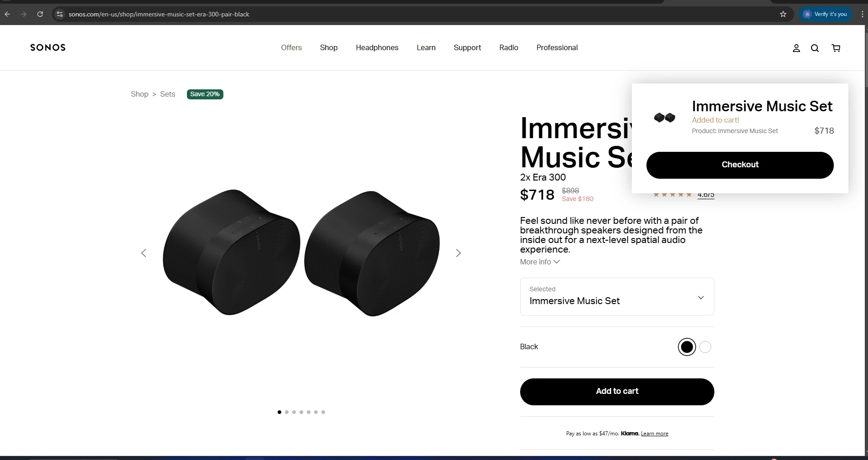Click the Verify it's you profile button
The image size is (868, 460).
coord(825,14)
